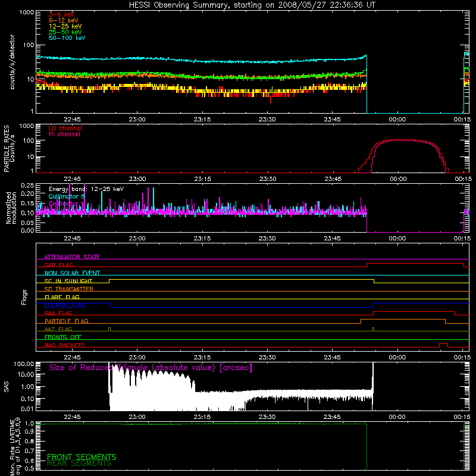Select the "SC TRANSMITTER" flag label
The height and width of the screenshot is (476, 476).
pos(68,289)
